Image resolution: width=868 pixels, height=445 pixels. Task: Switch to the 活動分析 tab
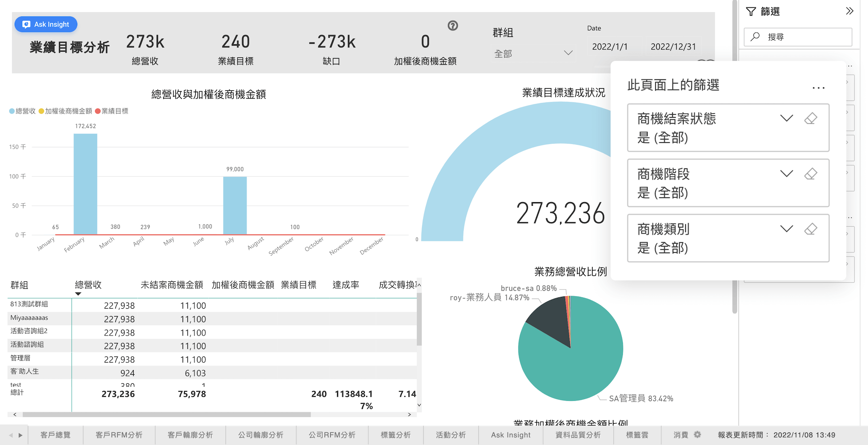tap(450, 435)
